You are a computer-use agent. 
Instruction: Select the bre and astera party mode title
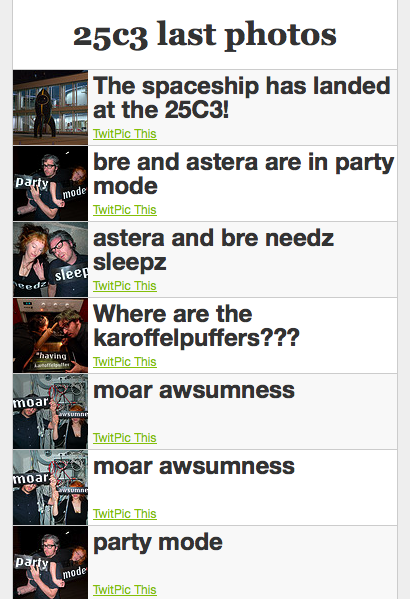pos(244,174)
